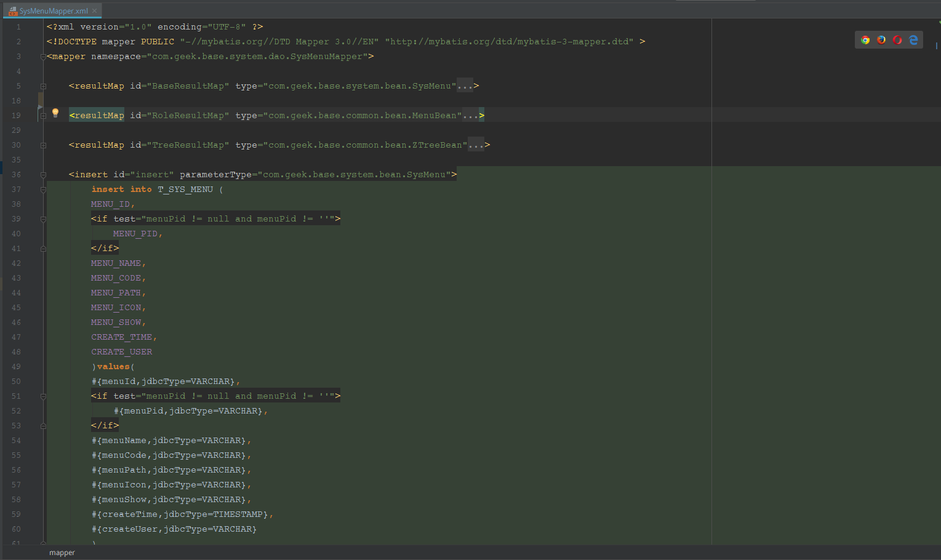Open file in Opera browser
Viewport: 941px width, 560px height.
pyautogui.click(x=897, y=40)
